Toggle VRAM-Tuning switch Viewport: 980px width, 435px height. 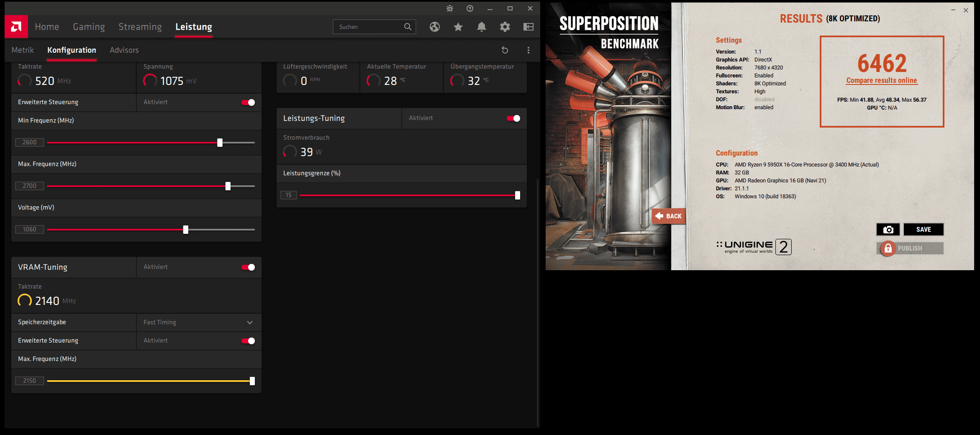point(248,267)
